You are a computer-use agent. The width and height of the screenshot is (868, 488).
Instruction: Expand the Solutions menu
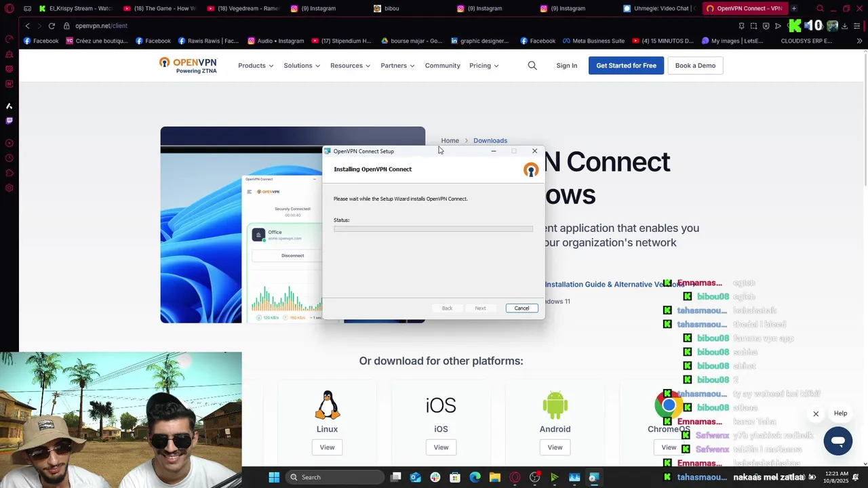[x=302, y=66]
